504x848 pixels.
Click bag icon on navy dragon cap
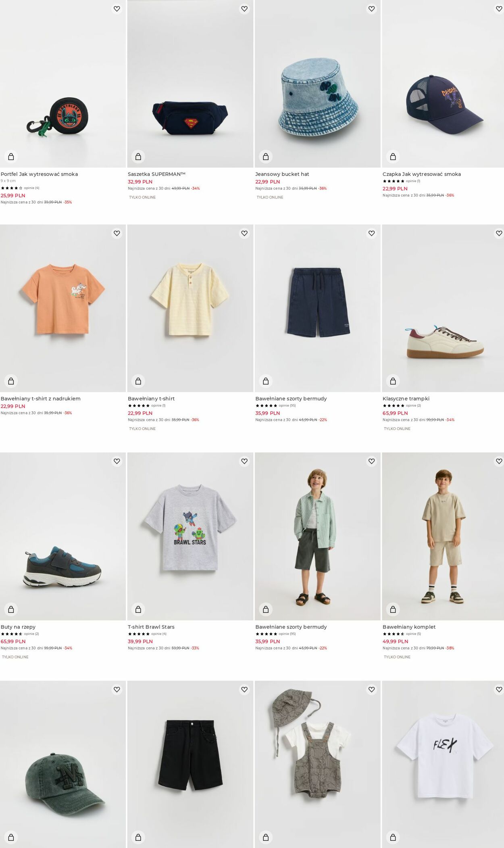tap(393, 157)
